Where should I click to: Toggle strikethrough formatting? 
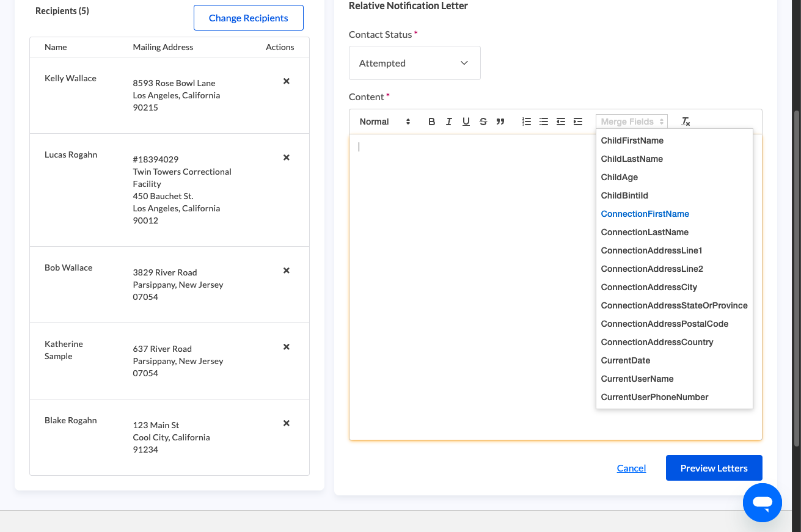pos(483,122)
